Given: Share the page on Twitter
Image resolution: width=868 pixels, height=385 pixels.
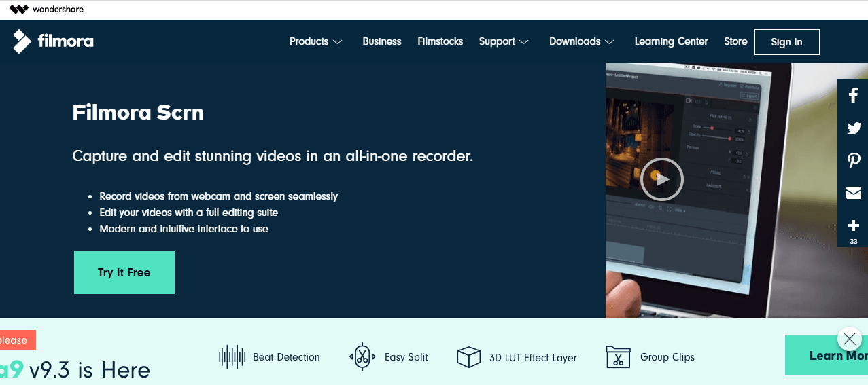Looking at the screenshot, I should (x=854, y=128).
